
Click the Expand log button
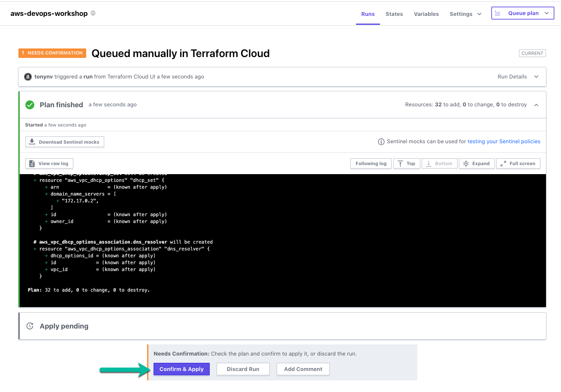(477, 163)
